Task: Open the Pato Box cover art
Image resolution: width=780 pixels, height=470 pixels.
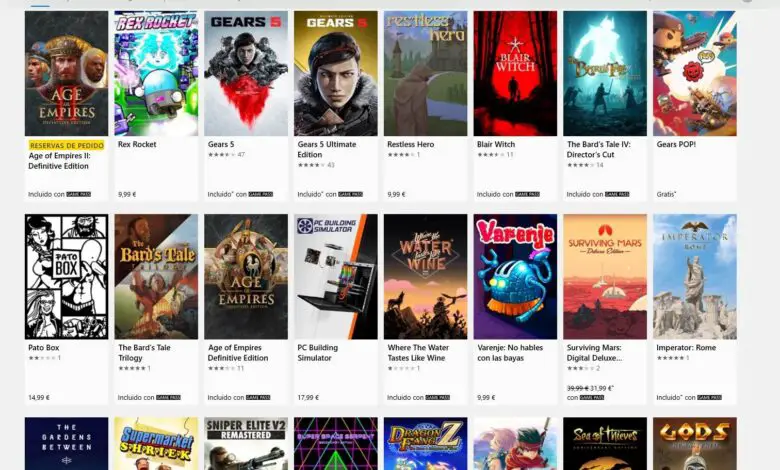Action: [66, 277]
